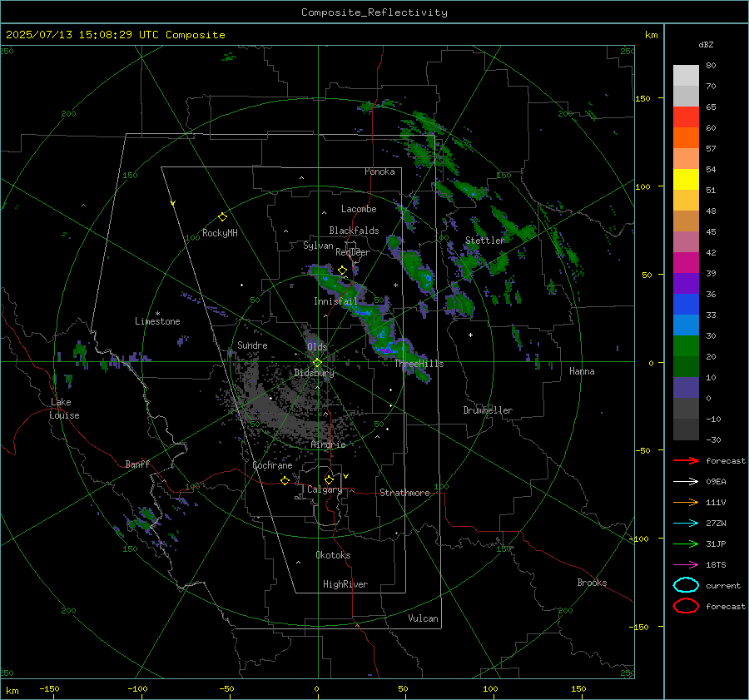The height and width of the screenshot is (700, 749).
Task: Click the Blackfalds town label
Action: tap(354, 231)
